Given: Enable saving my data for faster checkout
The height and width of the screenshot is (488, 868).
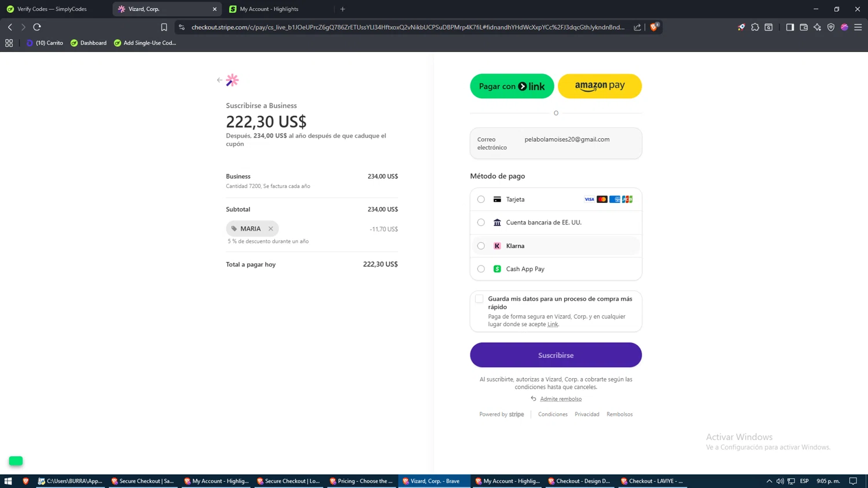Looking at the screenshot, I should coord(479,299).
